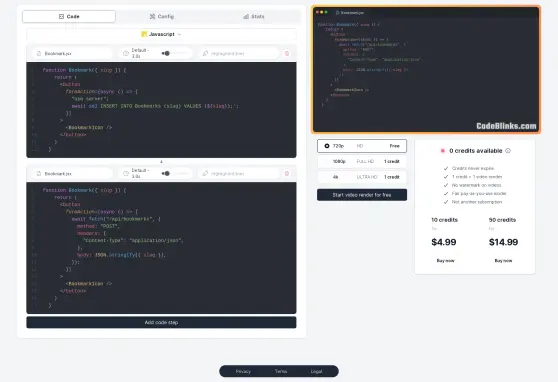
Task: Buy the 10 credits pack now
Action: [445, 261]
